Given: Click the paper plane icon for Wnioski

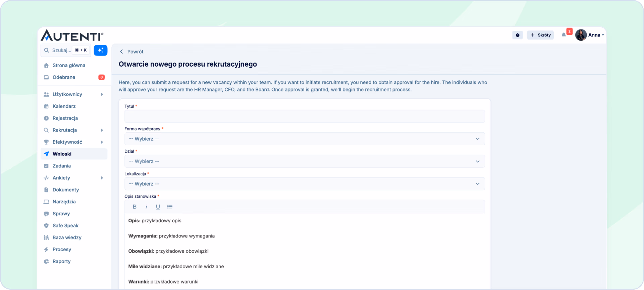Looking at the screenshot, I should point(46,154).
